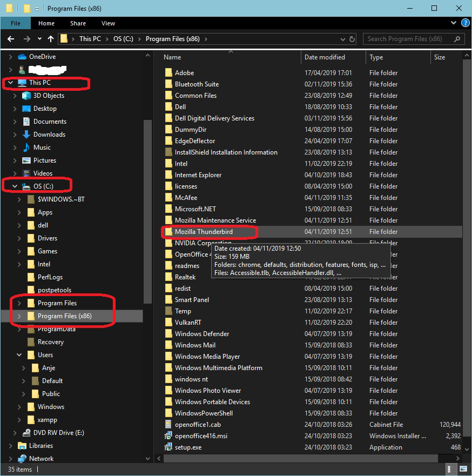Open Desktop from the navigation pane
472x476 pixels.
tap(45, 109)
